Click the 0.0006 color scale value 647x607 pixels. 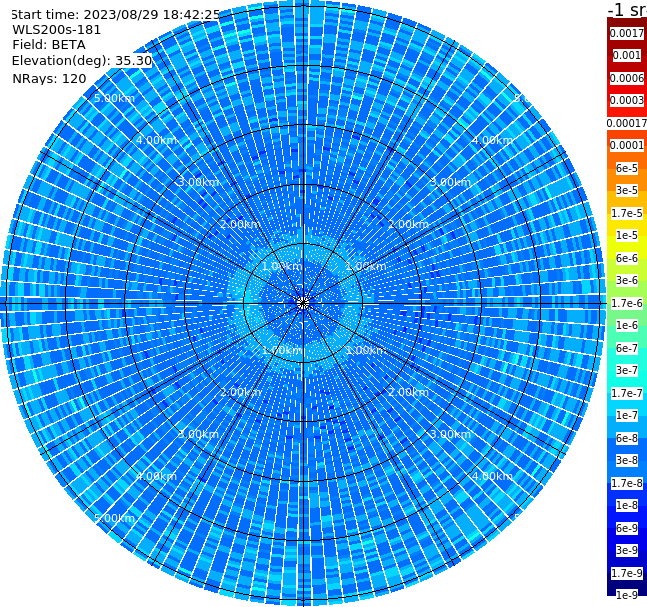627,78
